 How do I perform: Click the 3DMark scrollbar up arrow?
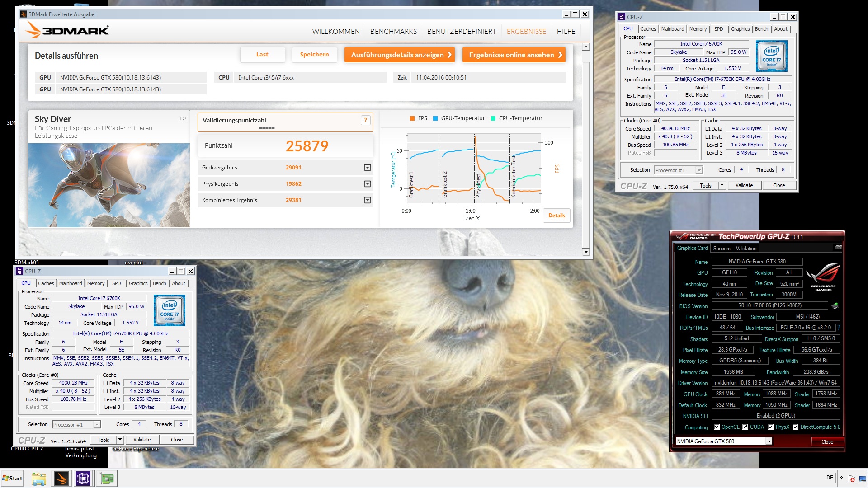[x=586, y=47]
